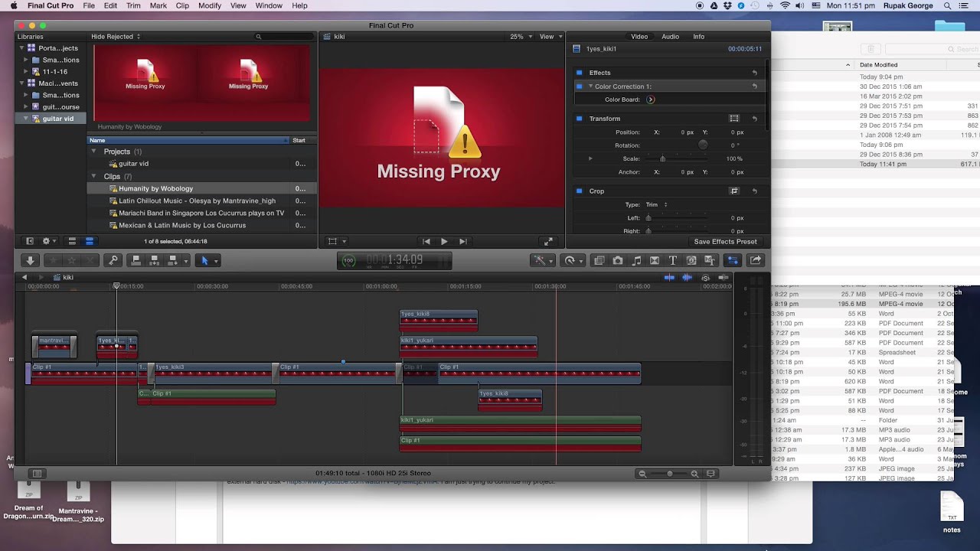
Task: Show the Effects browser icon
Action: 599,260
